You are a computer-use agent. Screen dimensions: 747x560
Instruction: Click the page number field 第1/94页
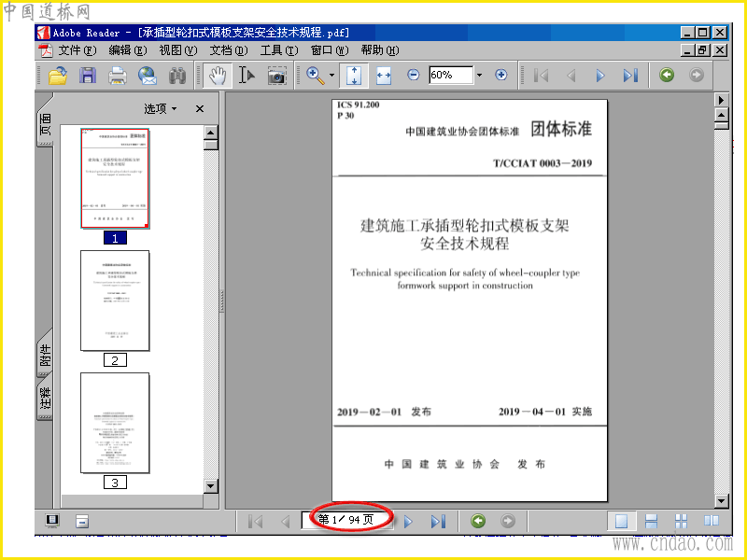click(x=346, y=520)
